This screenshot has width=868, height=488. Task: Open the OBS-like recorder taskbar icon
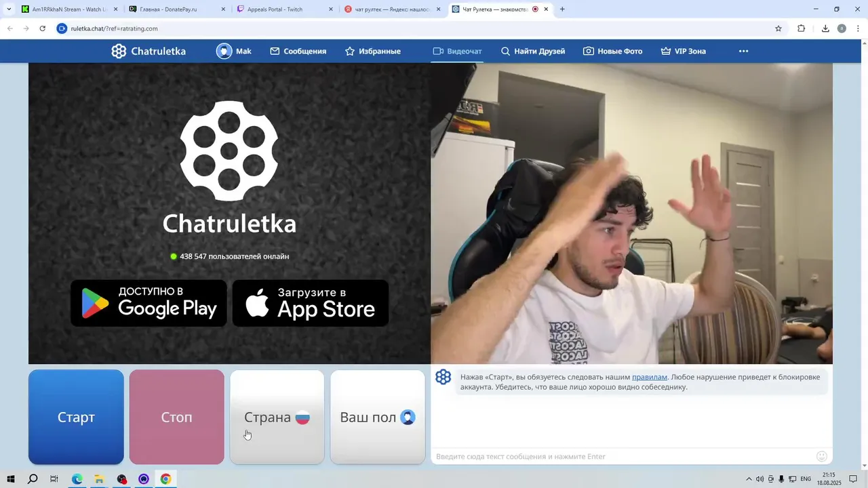(121, 479)
